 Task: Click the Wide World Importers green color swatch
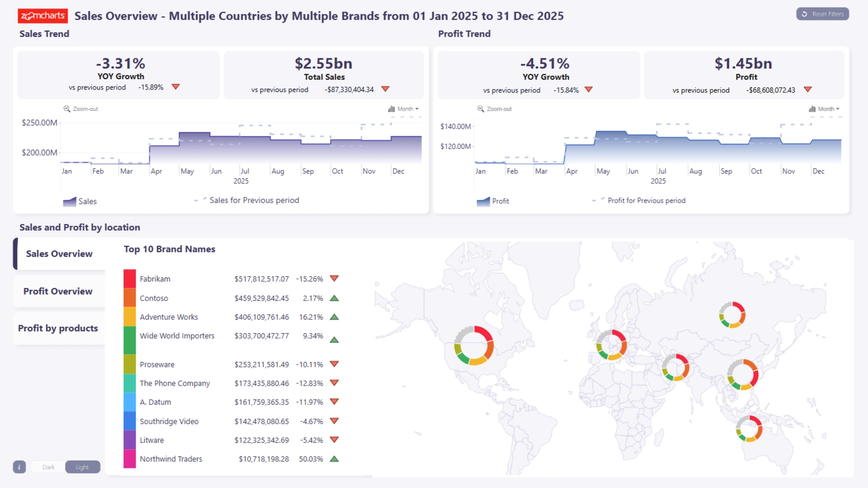pos(130,340)
